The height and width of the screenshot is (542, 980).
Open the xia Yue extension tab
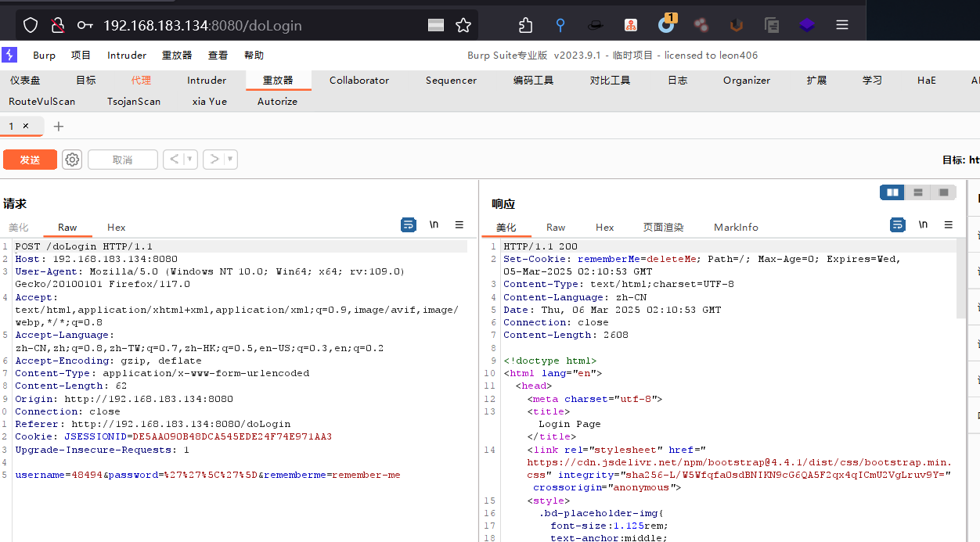point(210,102)
